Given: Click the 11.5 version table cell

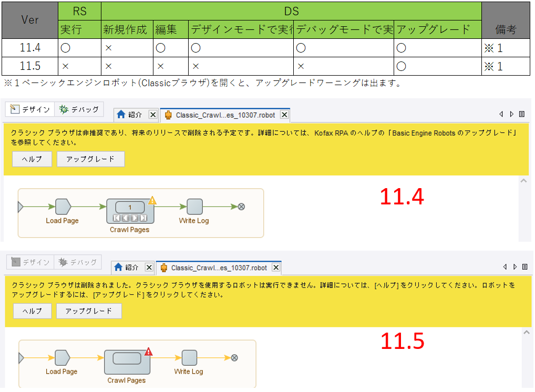Looking at the screenshot, I should (30, 66).
